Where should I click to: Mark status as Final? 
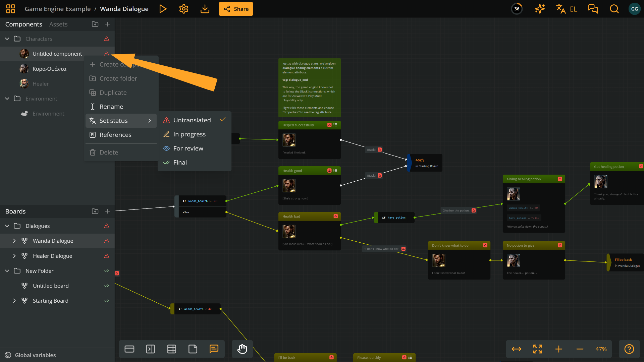180,162
